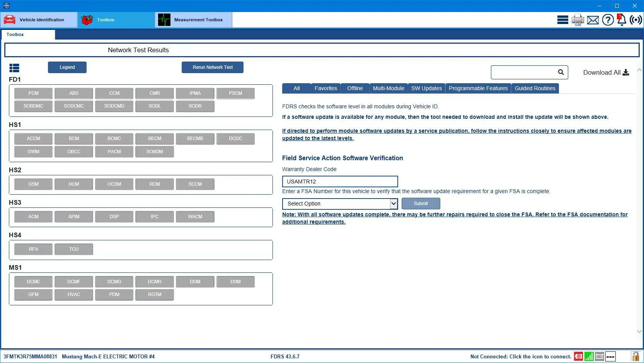The height and width of the screenshot is (363, 644).
Task: Show the All filter tab
Action: click(296, 88)
